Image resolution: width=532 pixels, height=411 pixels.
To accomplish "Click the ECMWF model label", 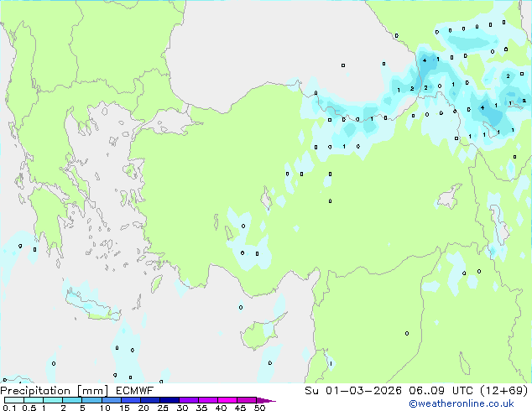I will point(135,391).
